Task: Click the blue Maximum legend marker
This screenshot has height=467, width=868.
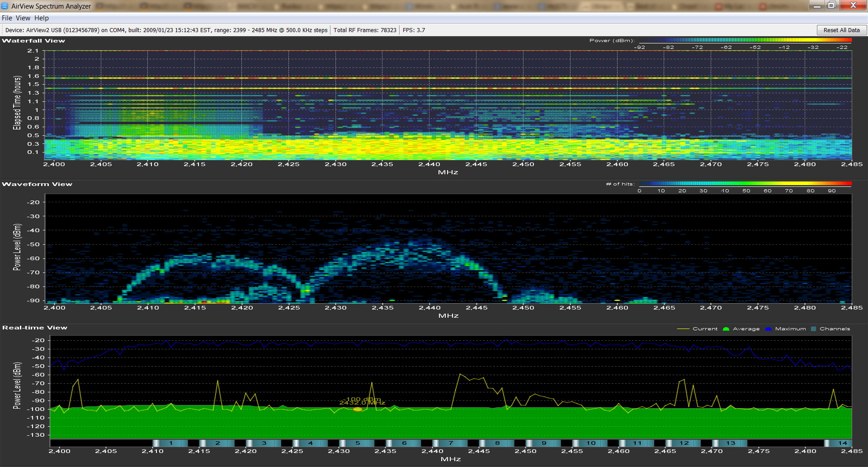Action: (768, 329)
